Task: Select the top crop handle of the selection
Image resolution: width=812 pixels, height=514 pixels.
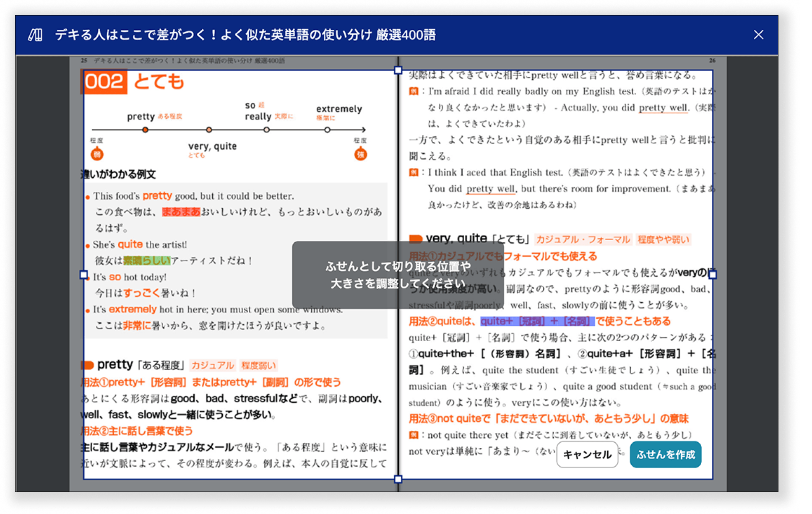Action: click(397, 70)
